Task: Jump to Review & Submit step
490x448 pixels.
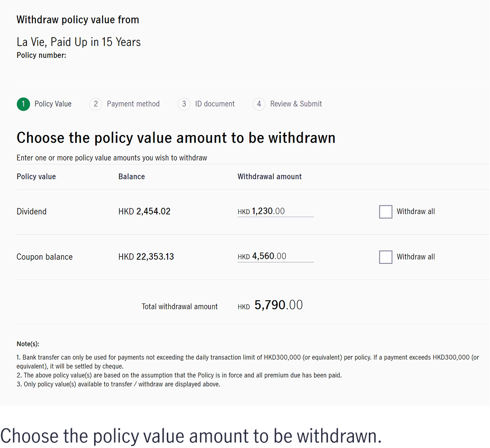Action: (x=296, y=104)
